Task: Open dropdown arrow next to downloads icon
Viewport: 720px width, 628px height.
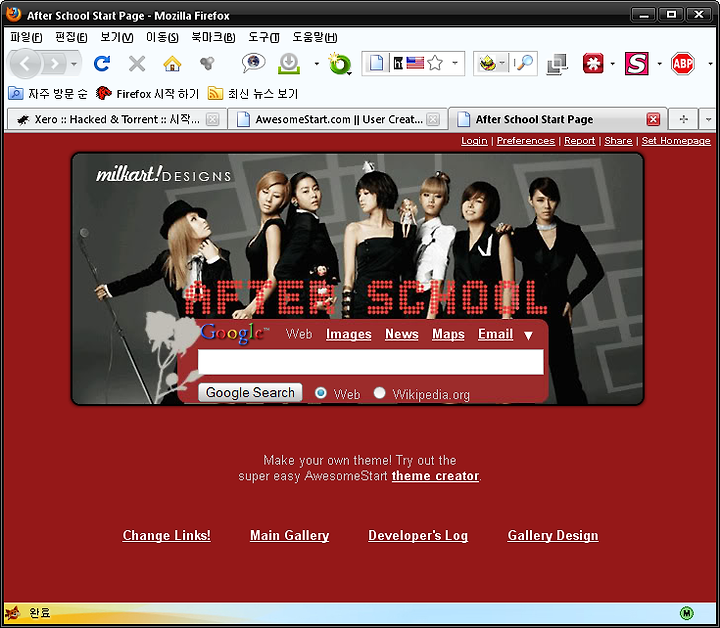Action: (x=316, y=64)
